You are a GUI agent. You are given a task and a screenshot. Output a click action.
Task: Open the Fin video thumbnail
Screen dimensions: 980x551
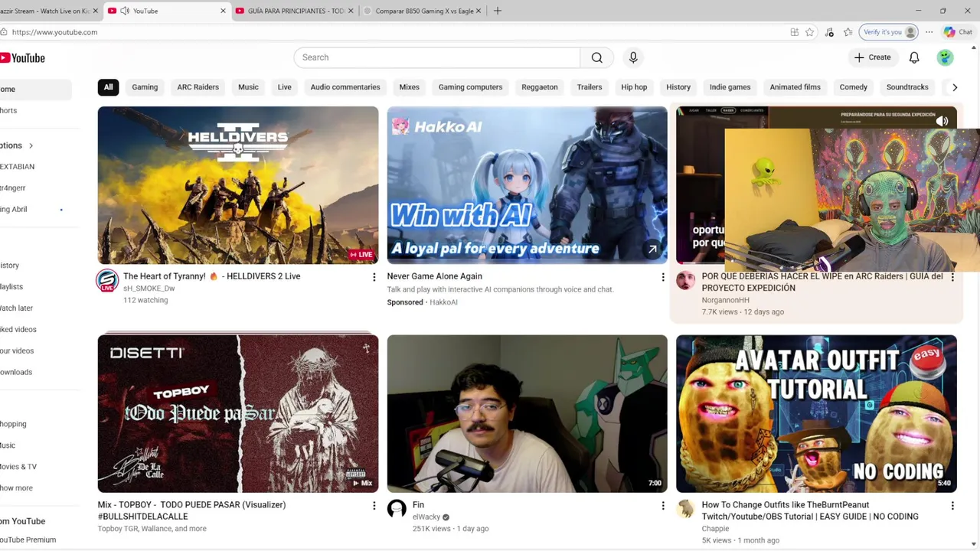coord(527,414)
